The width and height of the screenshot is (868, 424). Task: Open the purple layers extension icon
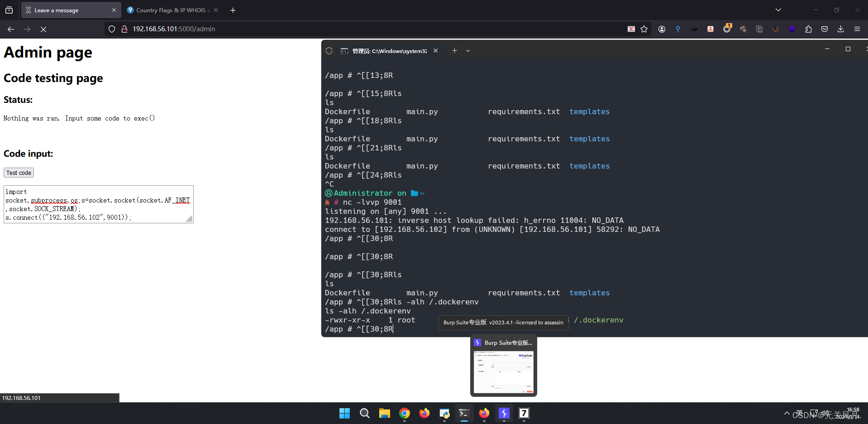coord(792,29)
